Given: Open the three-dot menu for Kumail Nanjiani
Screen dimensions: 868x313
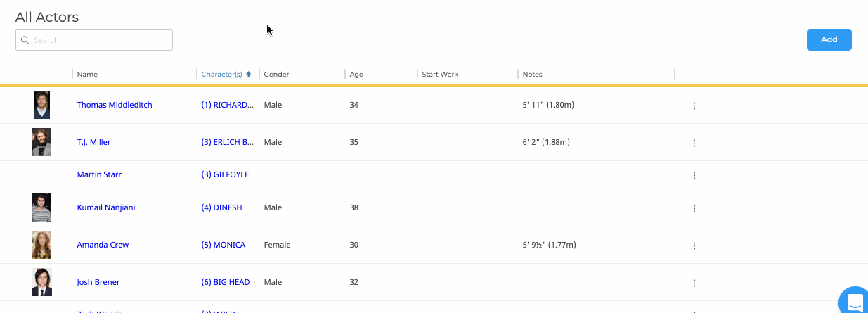Looking at the screenshot, I should 694,208.
